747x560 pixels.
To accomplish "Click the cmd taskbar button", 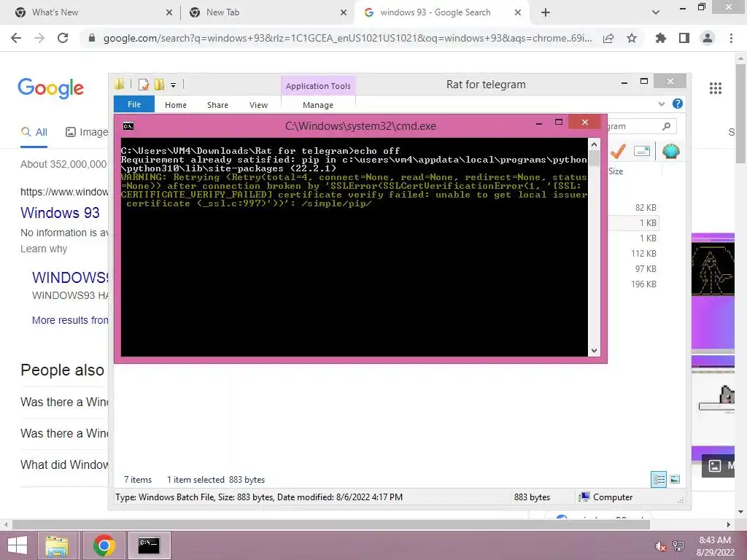I will point(149,545).
